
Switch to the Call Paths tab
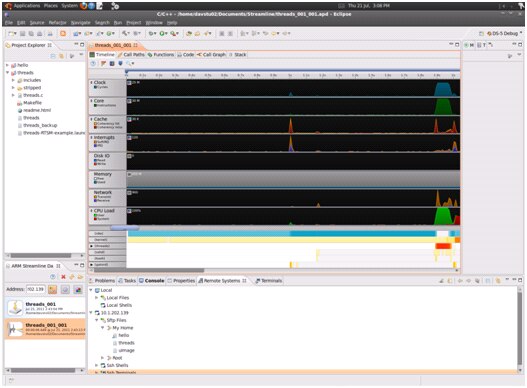tap(131, 54)
